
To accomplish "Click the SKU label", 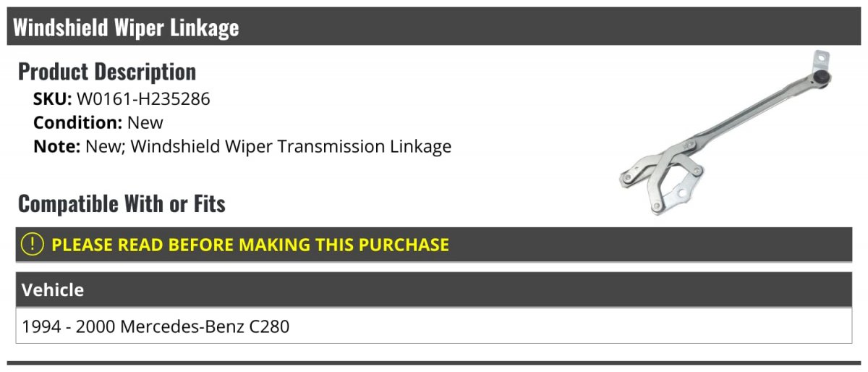I will [52, 99].
